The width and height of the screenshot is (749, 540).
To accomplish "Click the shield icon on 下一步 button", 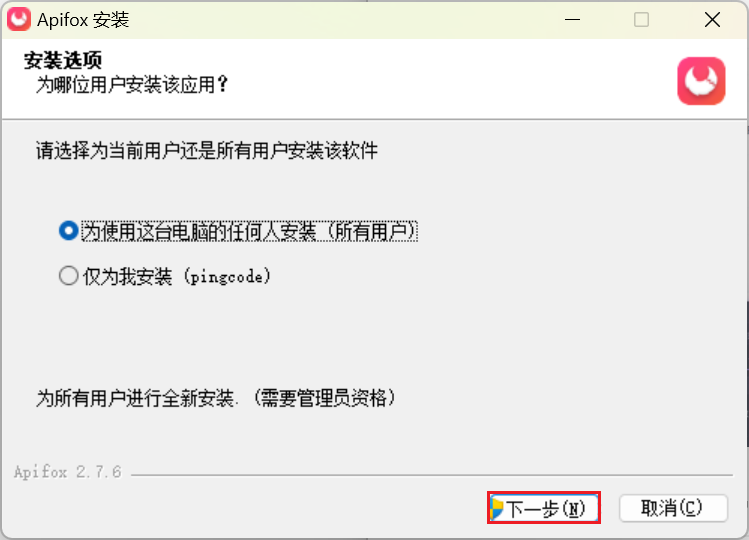I will 497,508.
